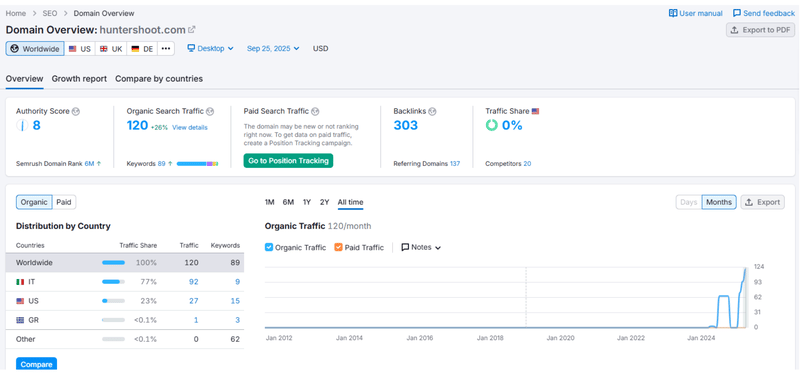This screenshot has width=800, height=375.
Task: Click the Italy flag in the IT row
Action: pos(20,282)
